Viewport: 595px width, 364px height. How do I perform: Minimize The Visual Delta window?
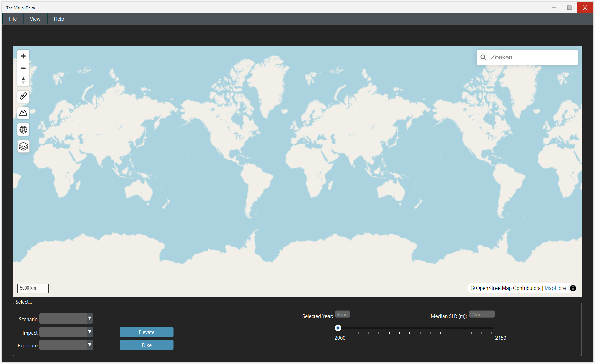tap(554, 8)
